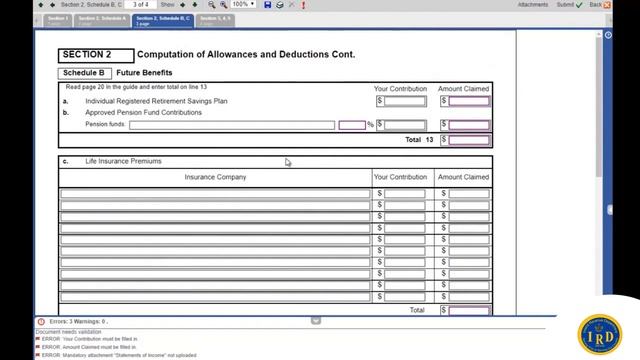The image size is (640, 360).
Task: Click Your Contribution field for Retirement Savings Plan
Action: (x=405, y=101)
